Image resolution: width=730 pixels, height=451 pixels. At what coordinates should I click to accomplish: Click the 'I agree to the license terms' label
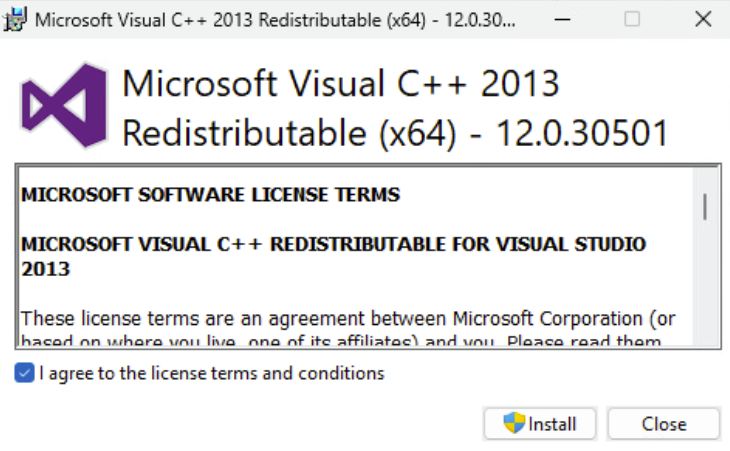tap(211, 373)
